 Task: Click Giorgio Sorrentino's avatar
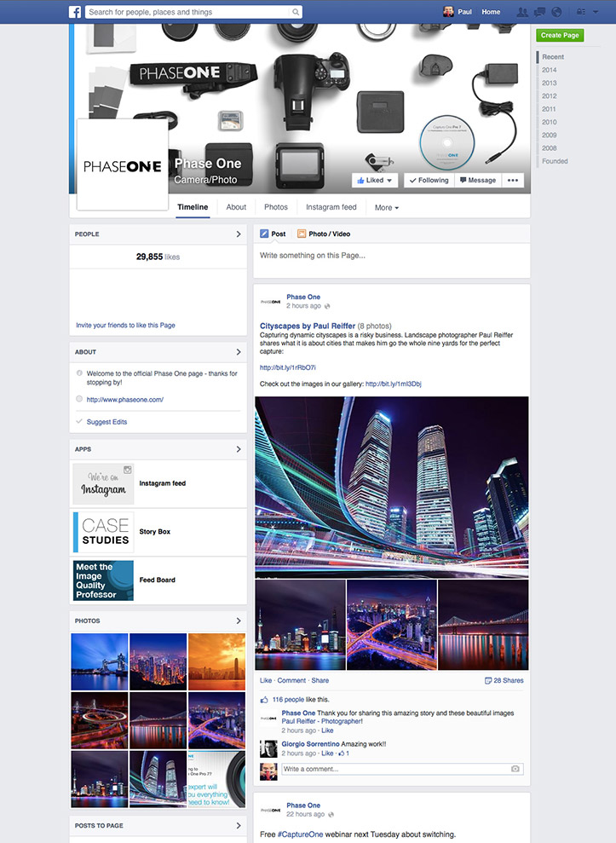coord(268,748)
